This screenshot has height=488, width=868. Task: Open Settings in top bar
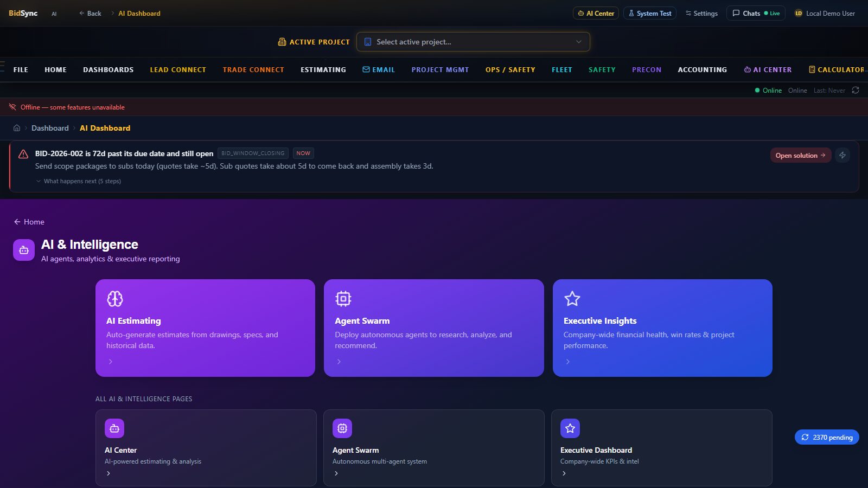click(x=701, y=13)
